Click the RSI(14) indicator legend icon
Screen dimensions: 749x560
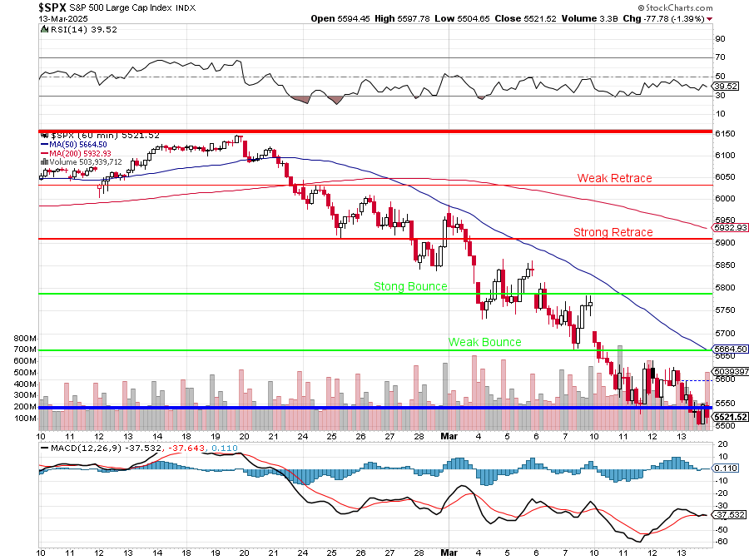(x=43, y=29)
